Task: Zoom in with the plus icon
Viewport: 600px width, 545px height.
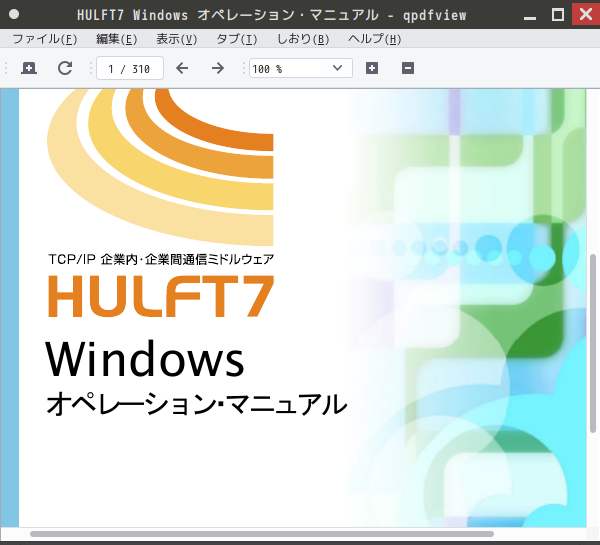Action: click(x=372, y=68)
